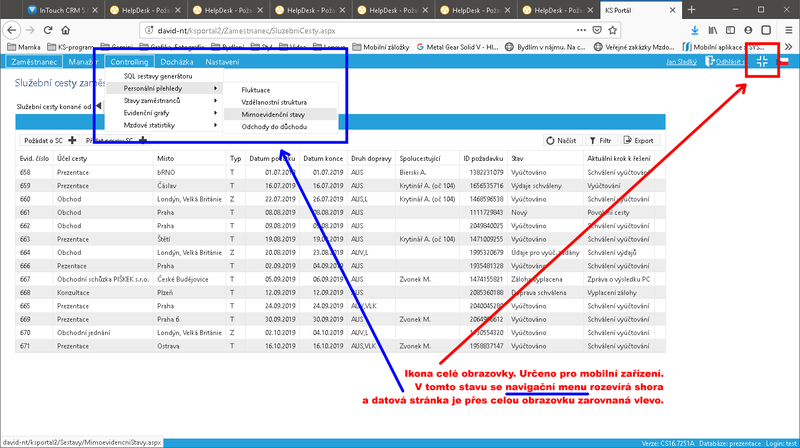Click Odhlásit logout link

(x=724, y=62)
